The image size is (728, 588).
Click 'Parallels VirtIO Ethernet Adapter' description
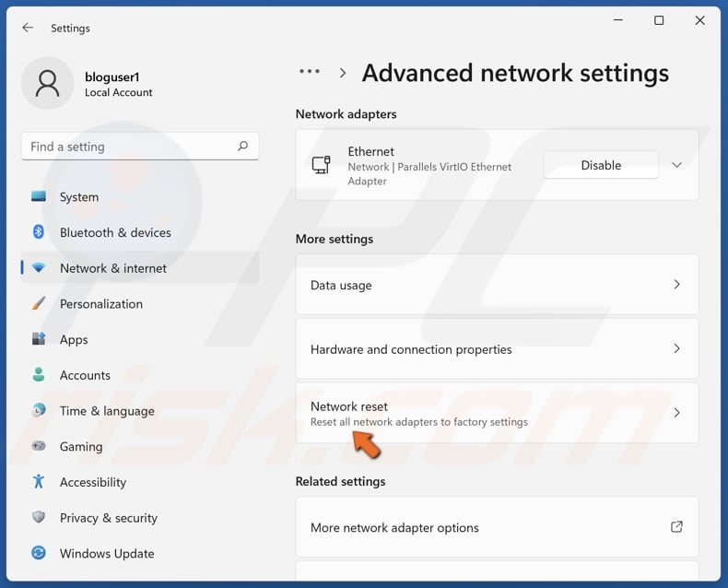pos(429,173)
